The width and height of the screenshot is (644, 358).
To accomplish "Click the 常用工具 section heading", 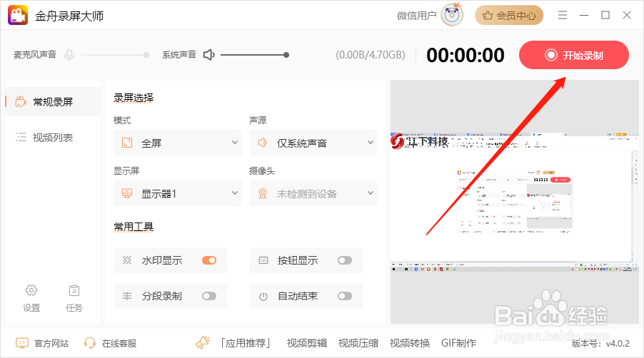I will point(134,227).
